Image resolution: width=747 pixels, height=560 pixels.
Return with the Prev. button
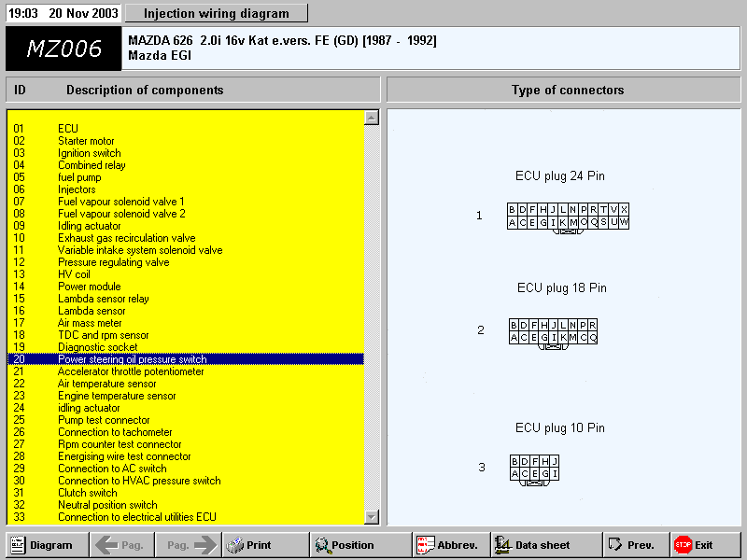coord(636,545)
